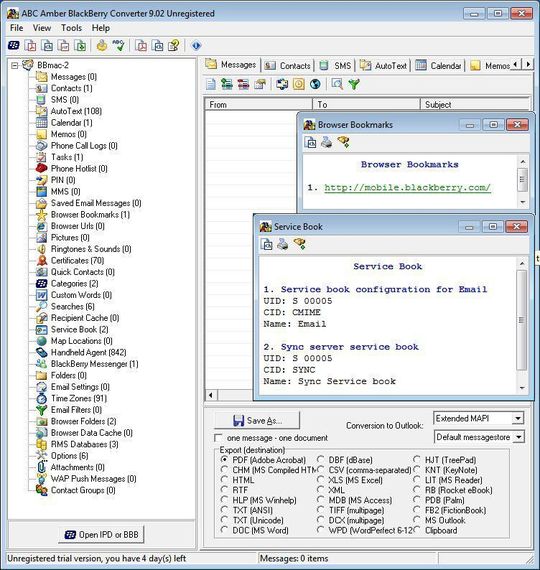The image size is (540, 570).
Task: Open the File menu
Action: 16,28
